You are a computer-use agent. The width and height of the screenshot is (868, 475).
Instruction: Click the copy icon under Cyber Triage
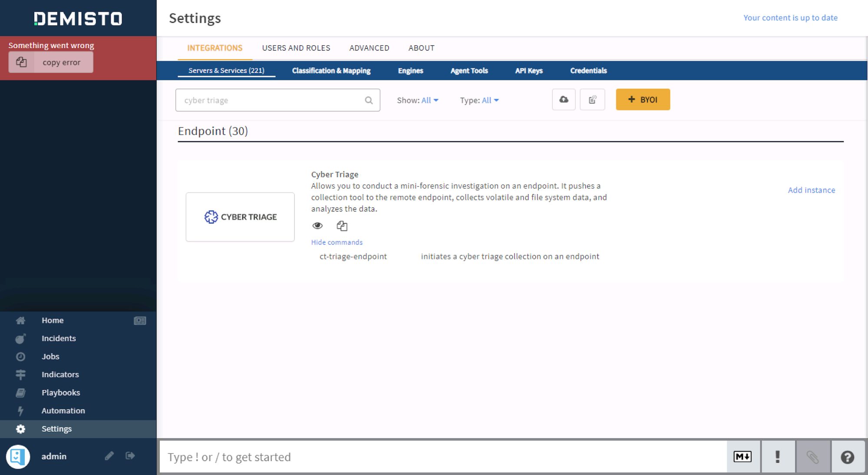tap(342, 225)
